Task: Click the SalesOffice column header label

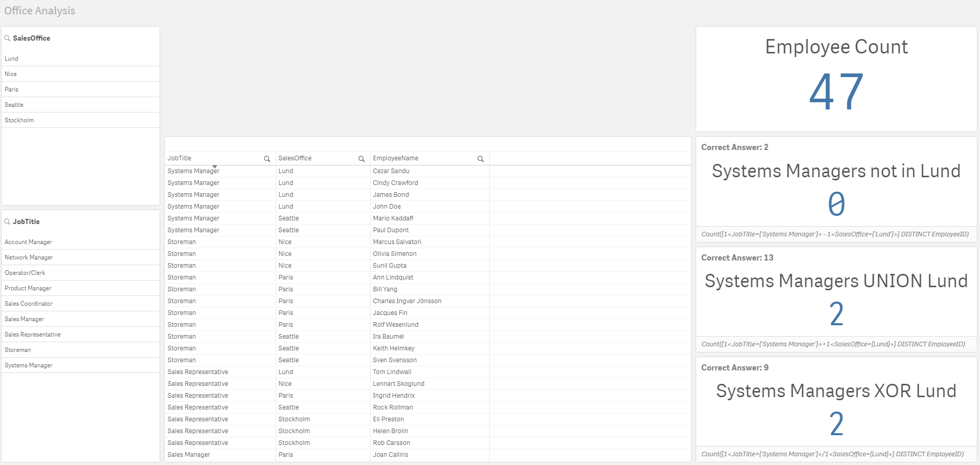Action: click(295, 158)
